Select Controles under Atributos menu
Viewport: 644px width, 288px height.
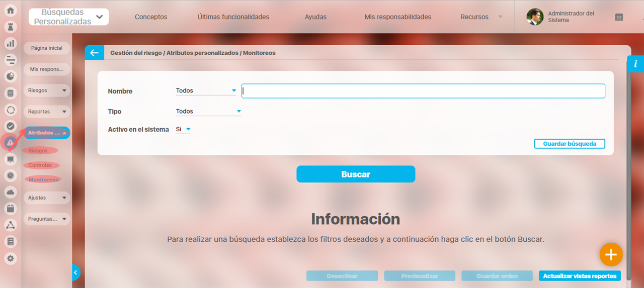(x=40, y=165)
